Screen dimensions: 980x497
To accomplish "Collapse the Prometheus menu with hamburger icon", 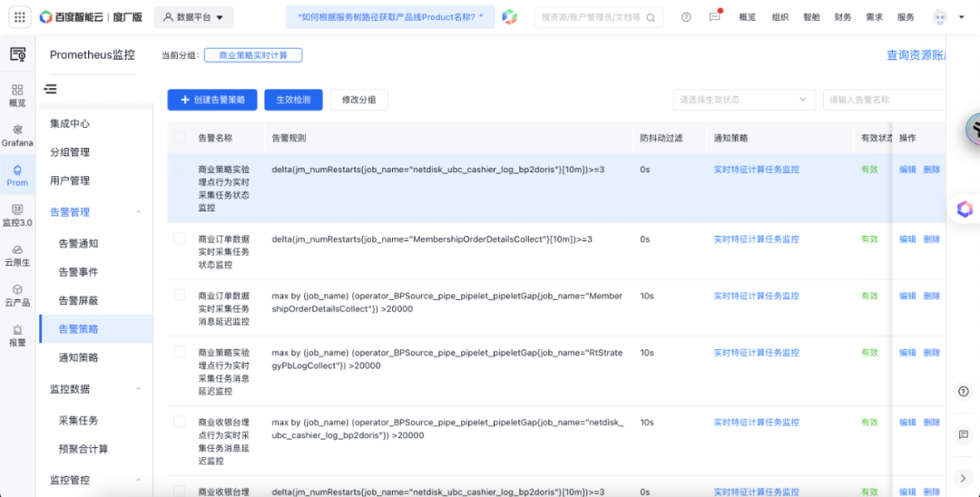I will point(51,89).
